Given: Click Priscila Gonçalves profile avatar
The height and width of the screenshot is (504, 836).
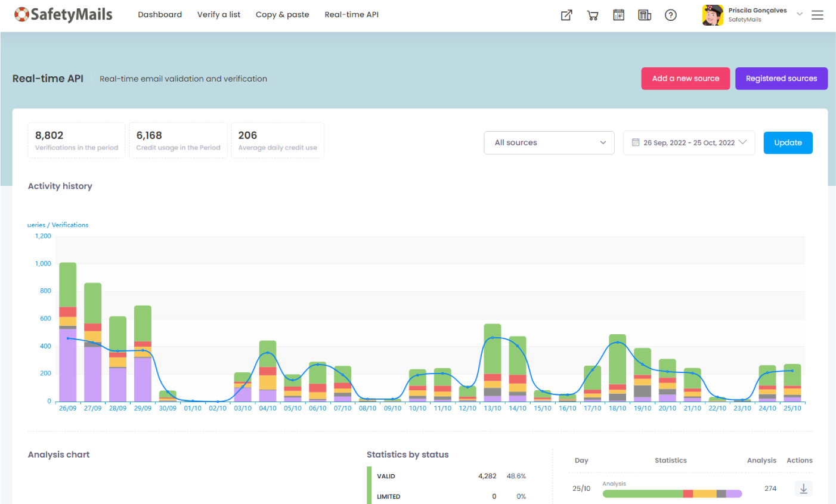Looking at the screenshot, I should coord(713,15).
